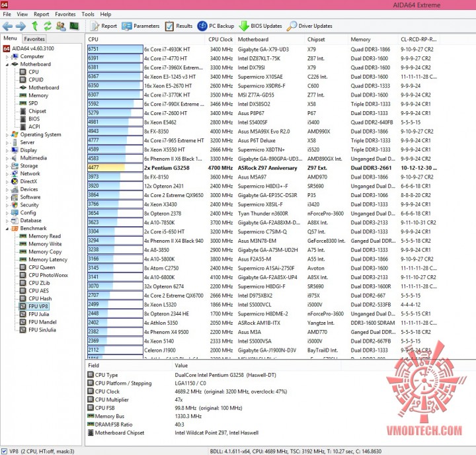This screenshot has width=476, height=455.
Task: Switch to the Menu tab
Action: point(11,38)
